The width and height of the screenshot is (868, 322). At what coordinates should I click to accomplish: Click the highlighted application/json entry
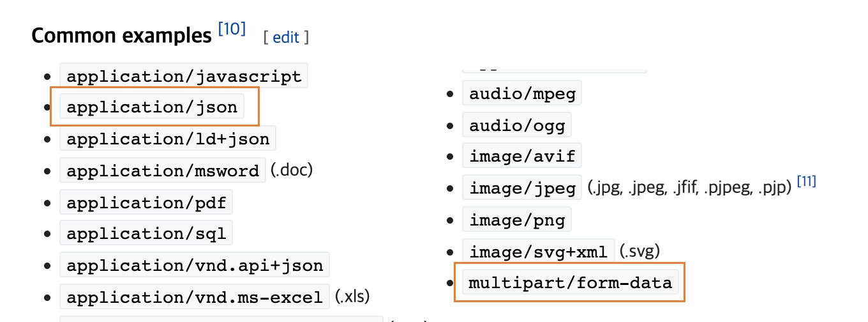pyautogui.click(x=152, y=107)
